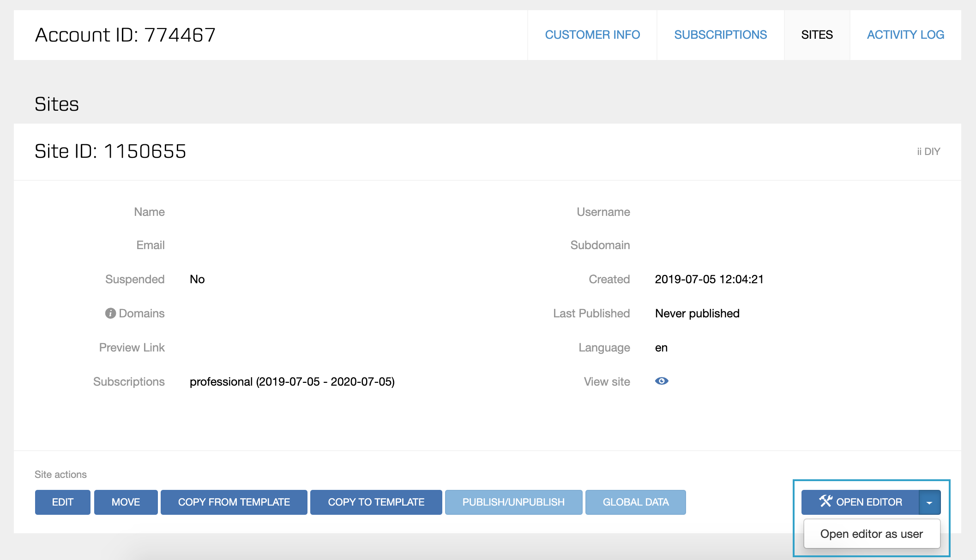
Task: Click the professional subscription entry text
Action: (292, 381)
